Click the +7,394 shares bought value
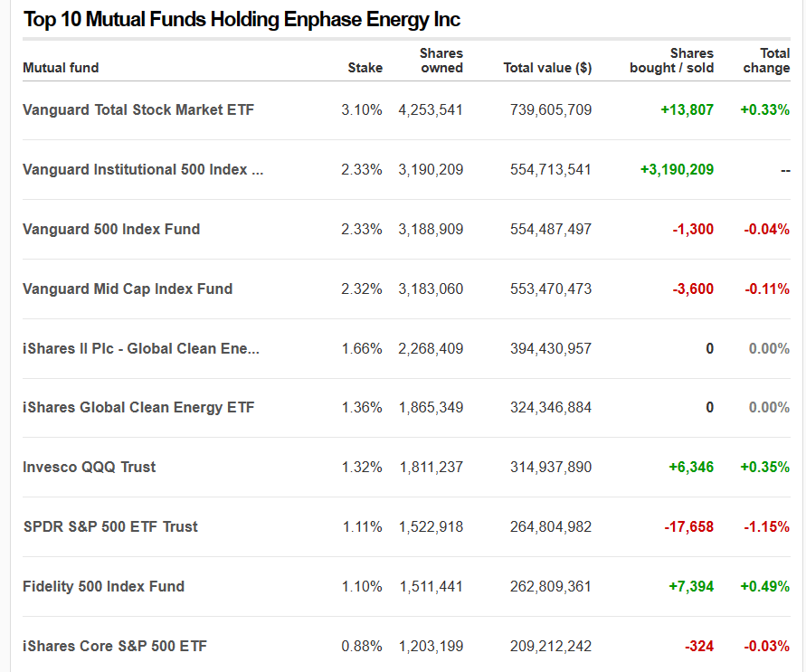The height and width of the screenshot is (672, 806). click(691, 586)
